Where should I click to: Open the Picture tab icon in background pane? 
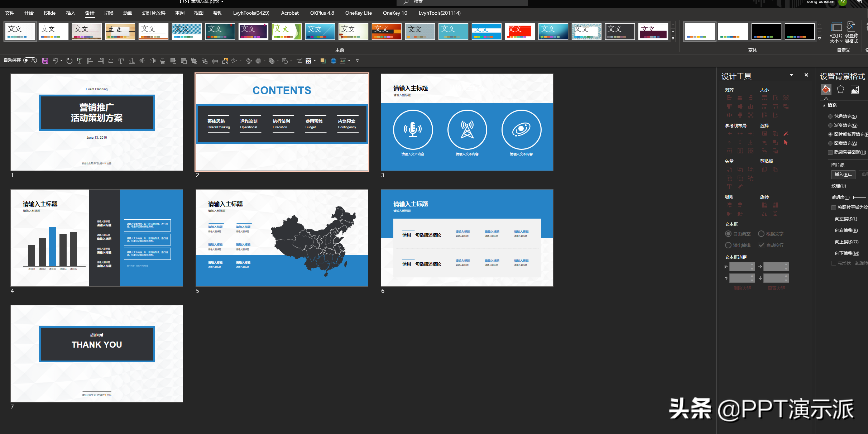855,90
